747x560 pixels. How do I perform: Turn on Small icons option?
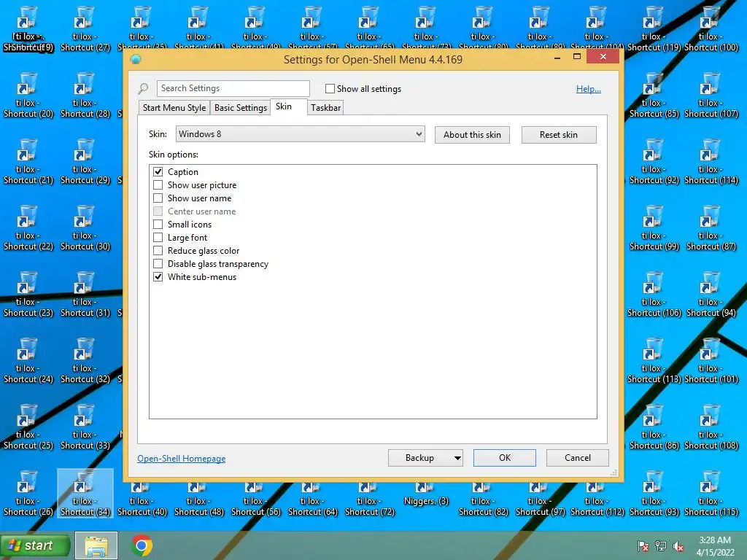(x=158, y=225)
